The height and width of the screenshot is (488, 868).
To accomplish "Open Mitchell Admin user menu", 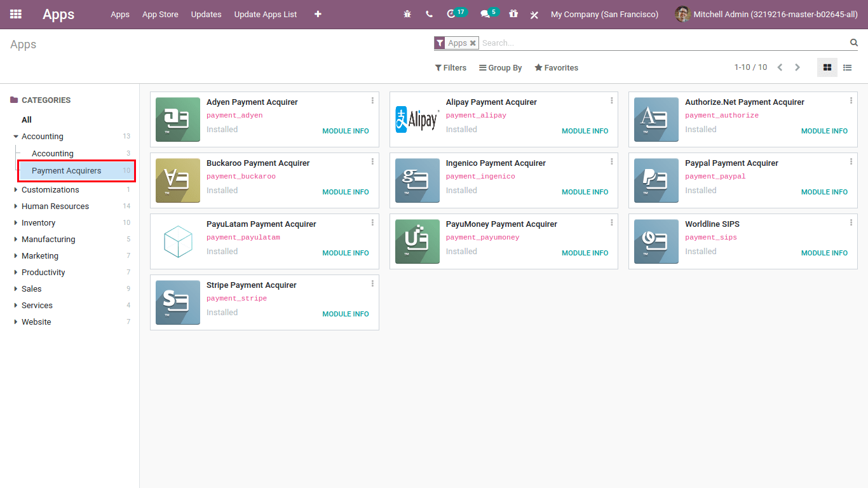I will pos(766,14).
